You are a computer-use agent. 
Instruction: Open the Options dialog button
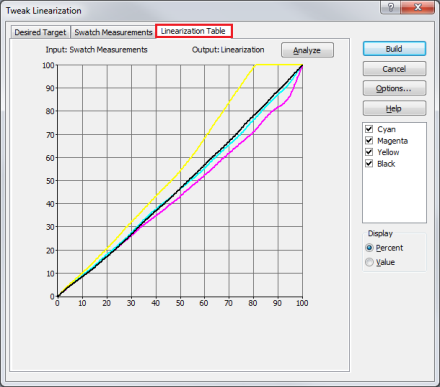(x=394, y=88)
